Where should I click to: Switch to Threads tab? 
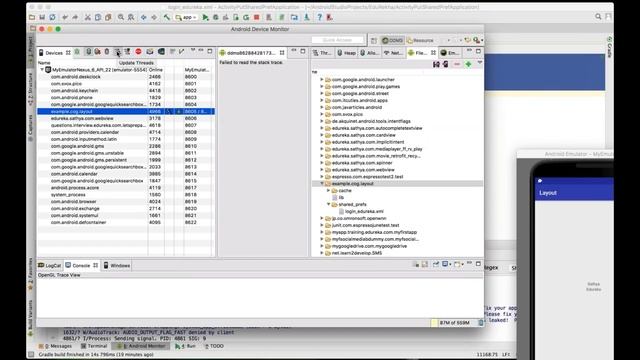click(x=322, y=53)
